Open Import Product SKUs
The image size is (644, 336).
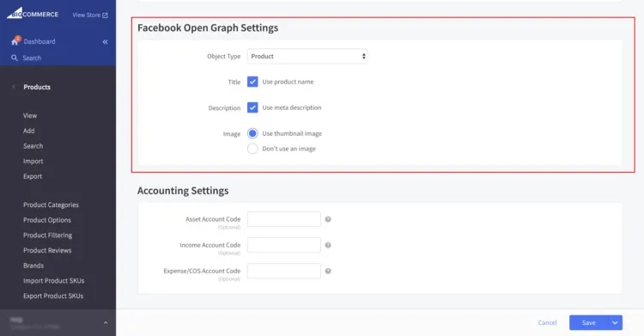(54, 281)
